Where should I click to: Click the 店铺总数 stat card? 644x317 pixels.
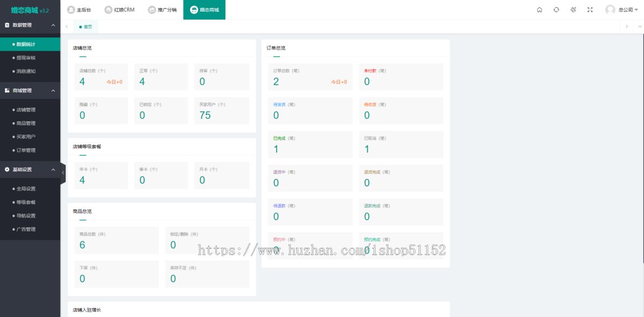pos(101,77)
